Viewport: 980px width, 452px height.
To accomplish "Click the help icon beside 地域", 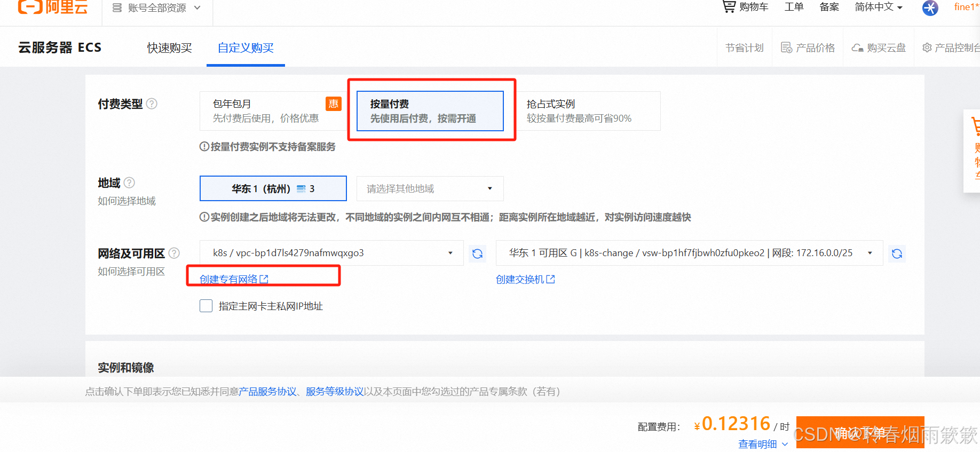I will tap(129, 183).
